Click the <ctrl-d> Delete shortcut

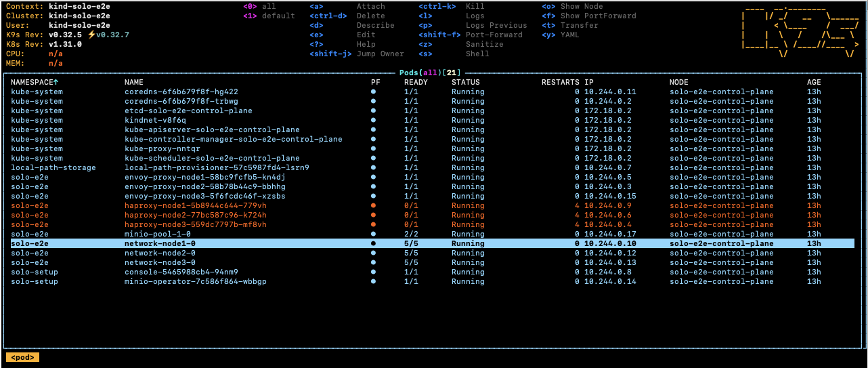point(347,16)
